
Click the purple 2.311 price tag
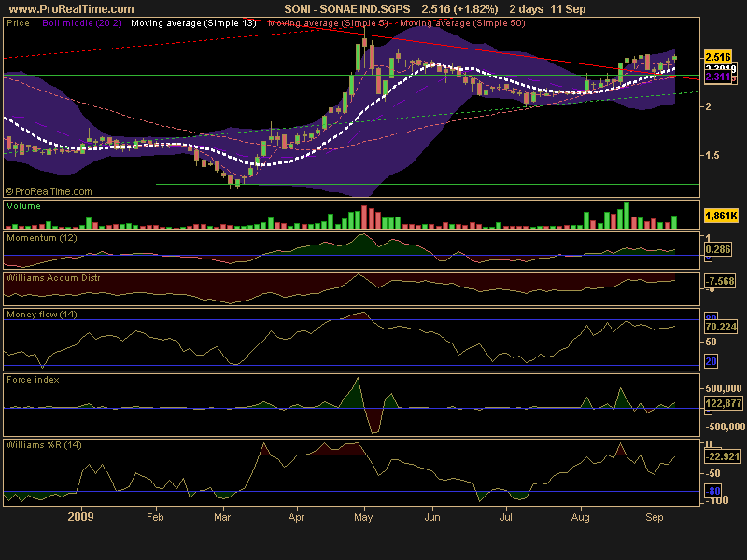click(717, 77)
